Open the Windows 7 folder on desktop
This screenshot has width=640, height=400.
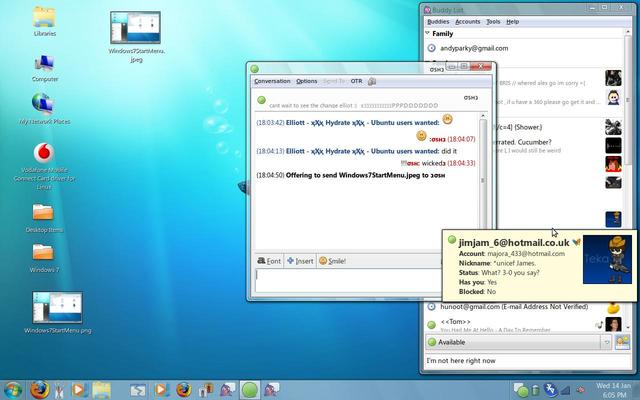tap(44, 258)
